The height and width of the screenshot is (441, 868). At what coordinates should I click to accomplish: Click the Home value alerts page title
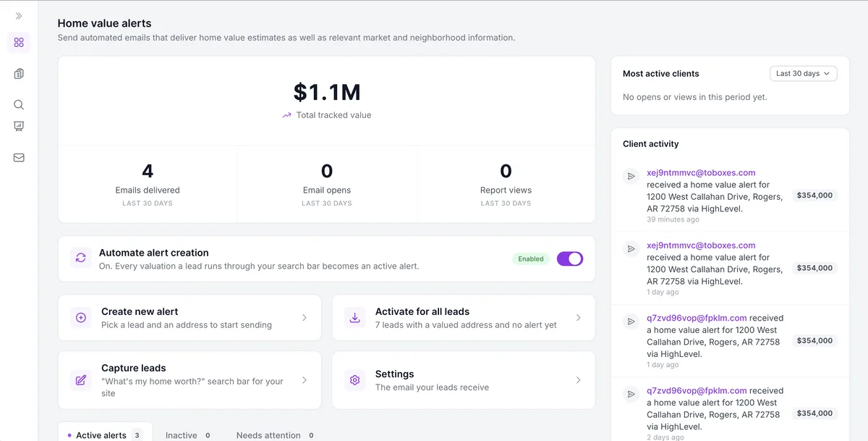click(x=105, y=24)
